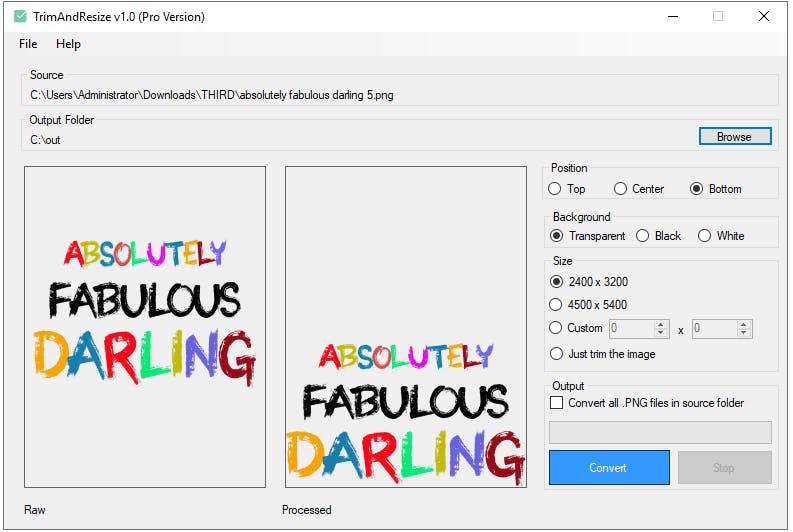
Task: Decrease custom height with down arrow
Action: click(x=744, y=333)
